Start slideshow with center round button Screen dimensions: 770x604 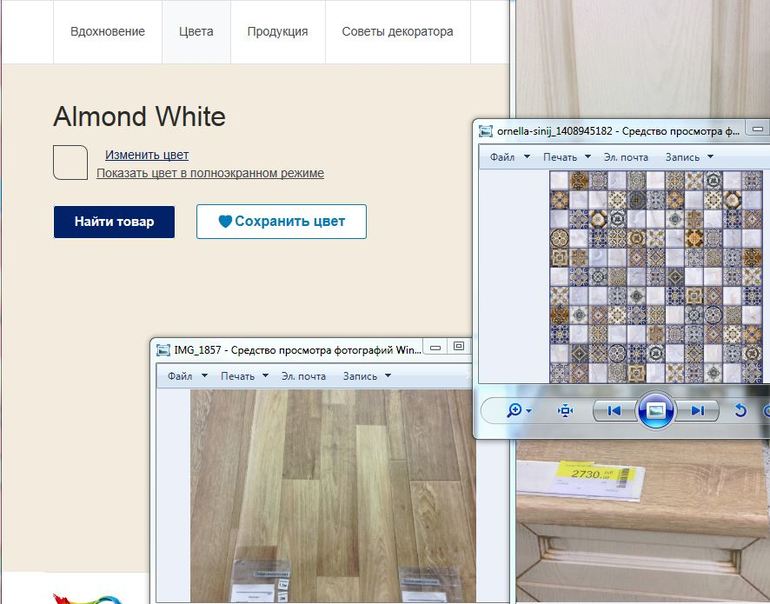point(656,410)
